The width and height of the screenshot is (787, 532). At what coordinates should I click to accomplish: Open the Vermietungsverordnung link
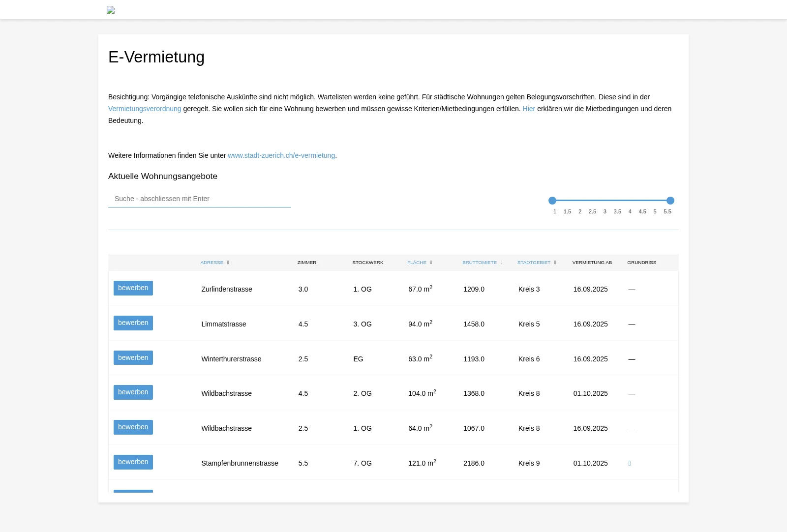tap(145, 109)
